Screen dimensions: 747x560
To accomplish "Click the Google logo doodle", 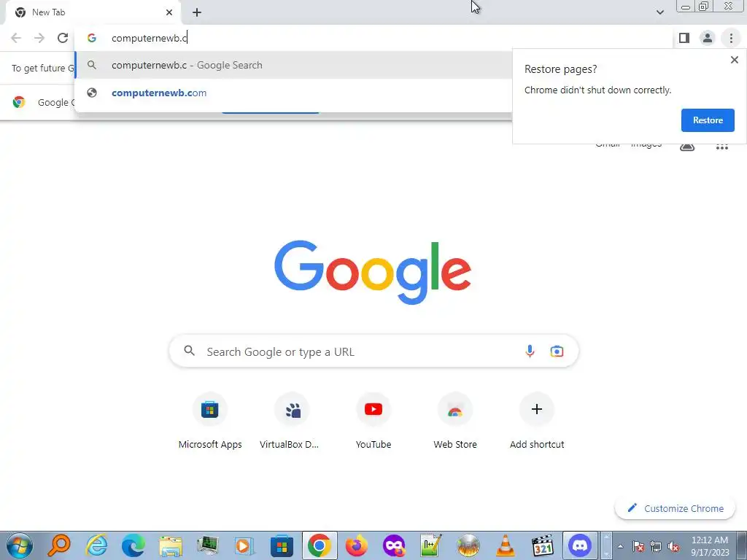I will pos(373,272).
